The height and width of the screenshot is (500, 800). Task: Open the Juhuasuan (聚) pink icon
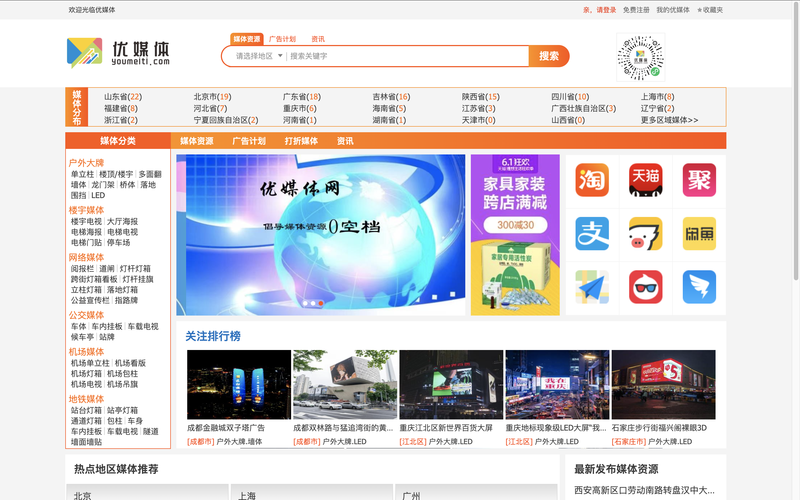pos(699,180)
